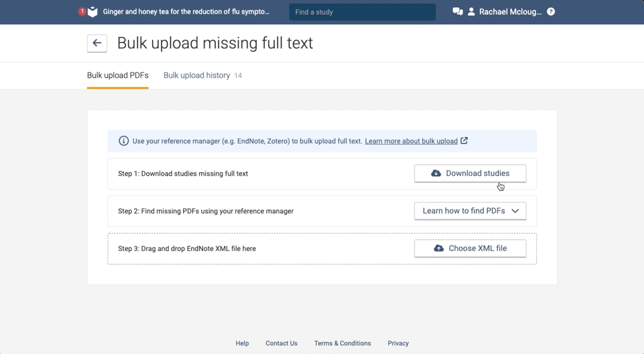Viewport: 644px width, 354px height.
Task: Click the Choose XML file button
Action: [470, 248]
